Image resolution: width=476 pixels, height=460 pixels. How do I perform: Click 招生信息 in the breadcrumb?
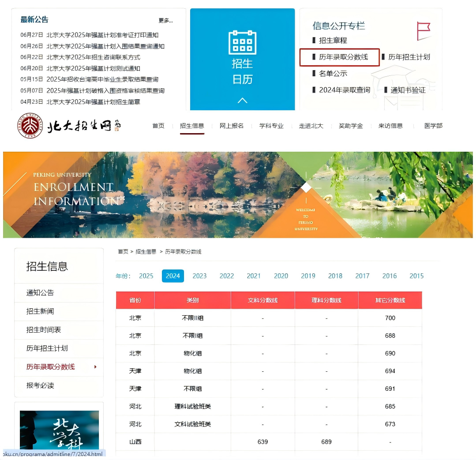click(146, 252)
